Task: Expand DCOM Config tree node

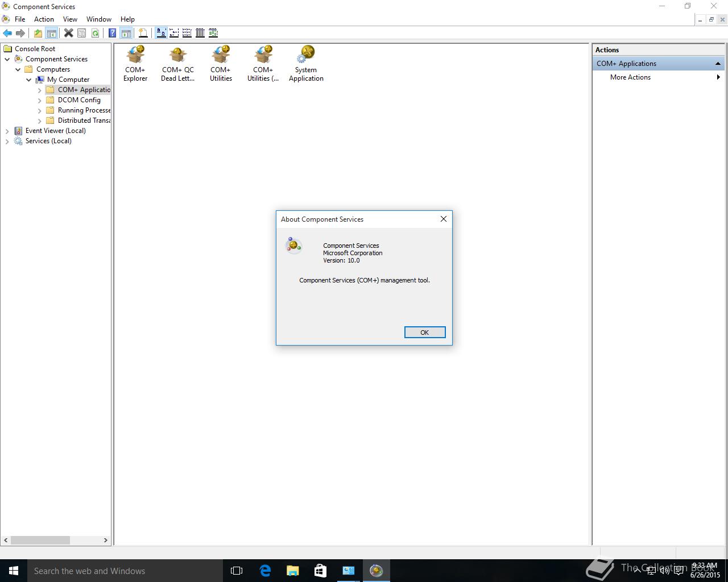Action: click(40, 100)
